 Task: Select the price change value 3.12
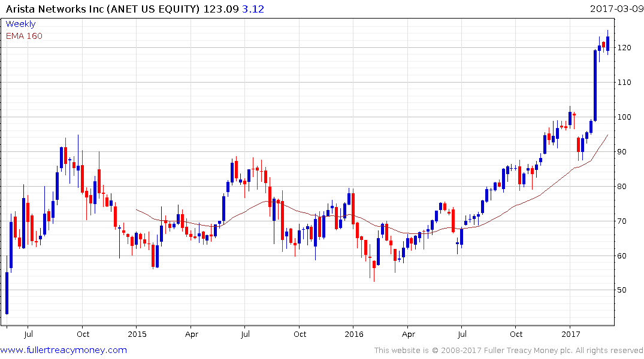pyautogui.click(x=253, y=8)
